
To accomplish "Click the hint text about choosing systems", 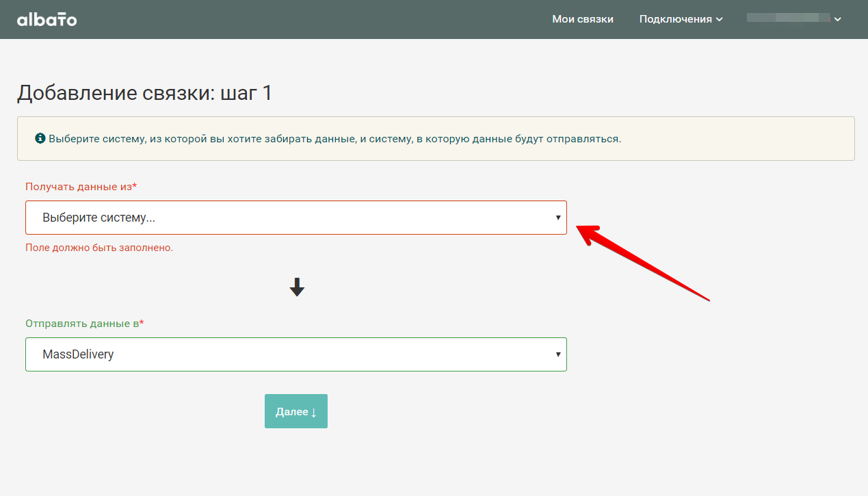I will (334, 138).
